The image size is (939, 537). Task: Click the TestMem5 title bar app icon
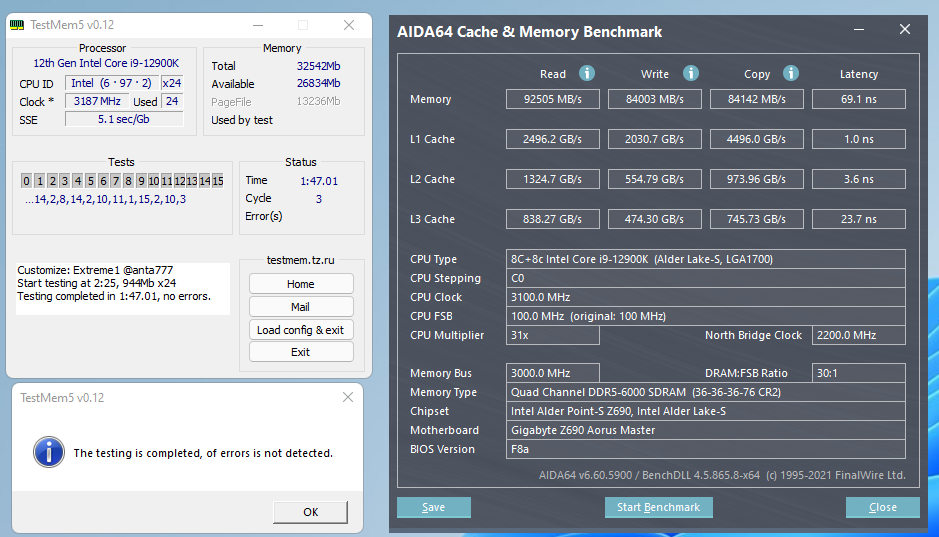[x=17, y=25]
